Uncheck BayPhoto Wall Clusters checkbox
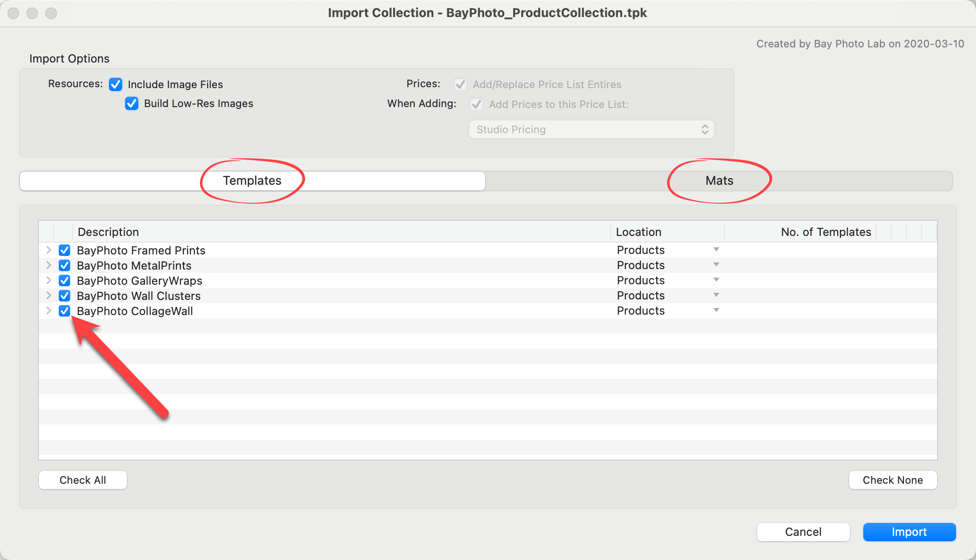The image size is (976, 560). [x=64, y=296]
